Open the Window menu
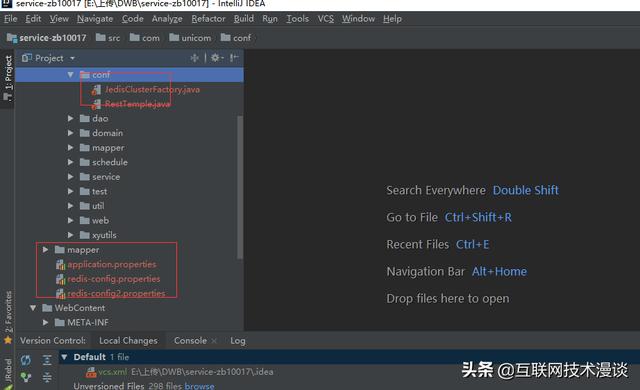The image size is (640, 390). [358, 19]
